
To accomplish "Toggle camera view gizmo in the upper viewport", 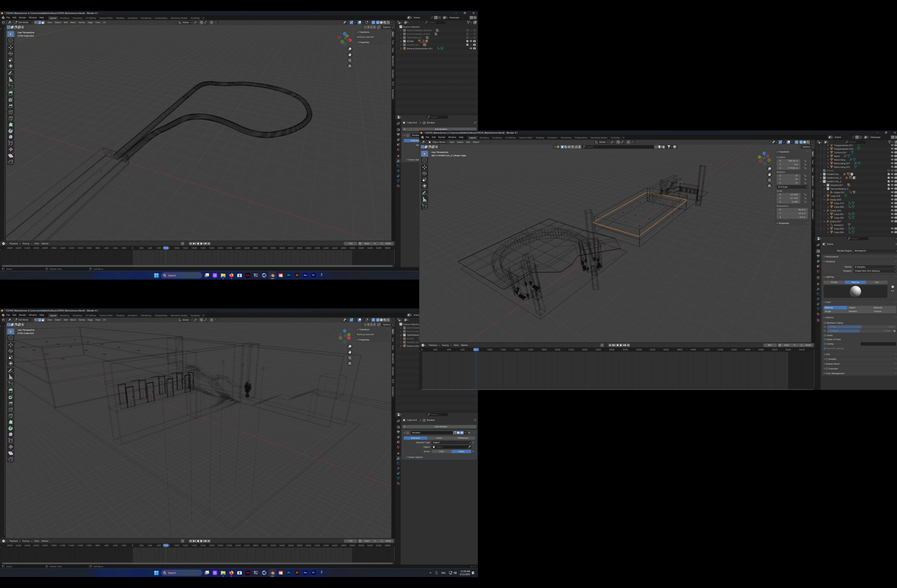I will click(350, 61).
